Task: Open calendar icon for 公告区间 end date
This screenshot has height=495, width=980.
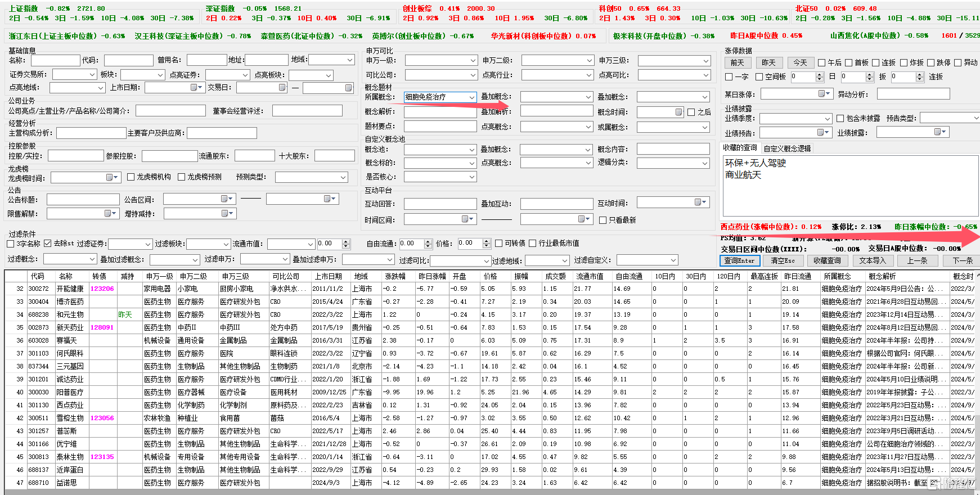Action: (x=330, y=199)
